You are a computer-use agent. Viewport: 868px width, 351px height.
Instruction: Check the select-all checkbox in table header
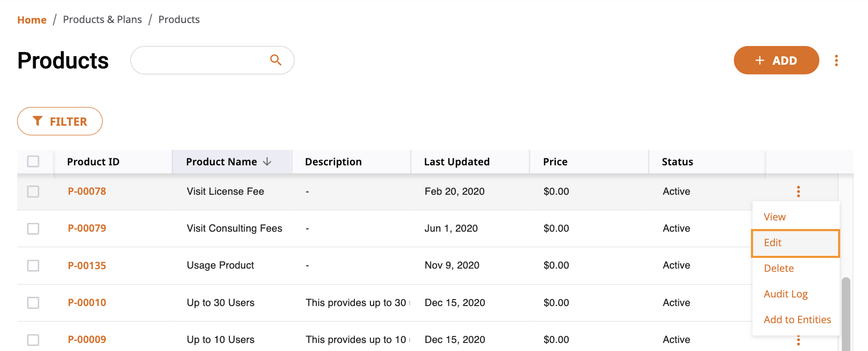click(x=33, y=161)
